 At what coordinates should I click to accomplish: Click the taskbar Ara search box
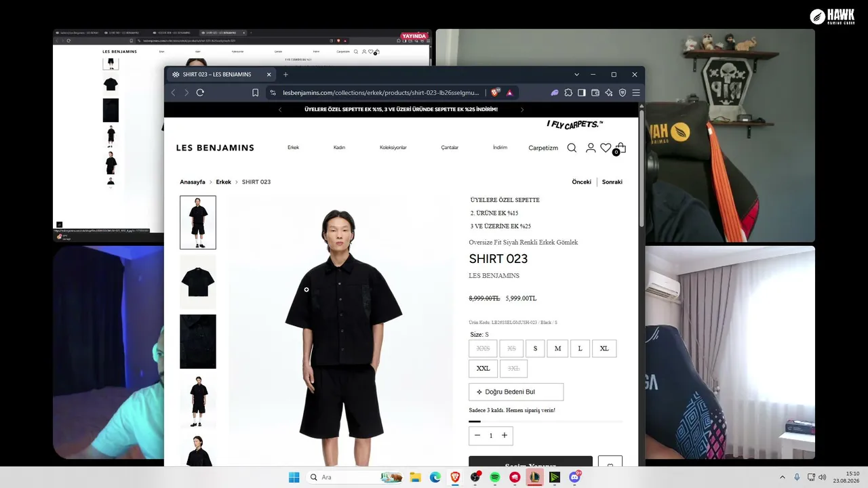click(356, 477)
